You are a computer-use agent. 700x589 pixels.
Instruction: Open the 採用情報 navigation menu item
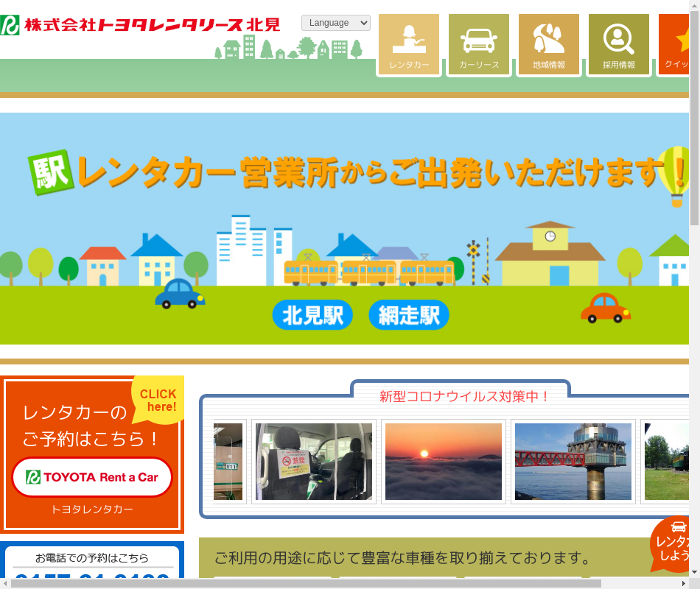(x=619, y=45)
